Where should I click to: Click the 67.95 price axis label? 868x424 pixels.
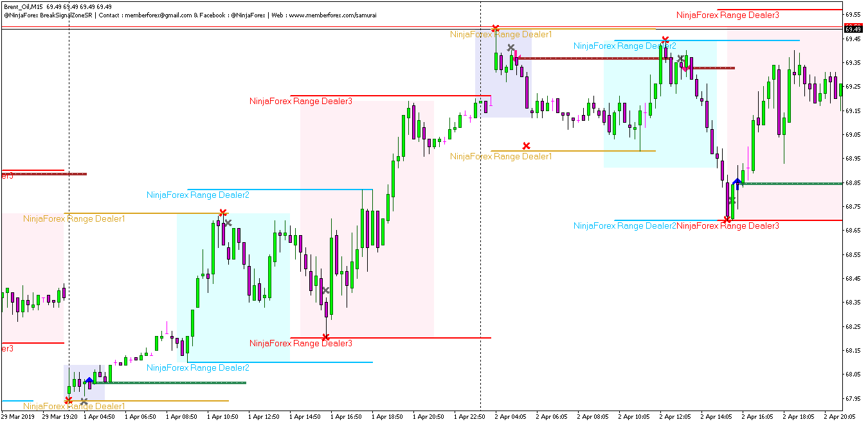click(853, 399)
